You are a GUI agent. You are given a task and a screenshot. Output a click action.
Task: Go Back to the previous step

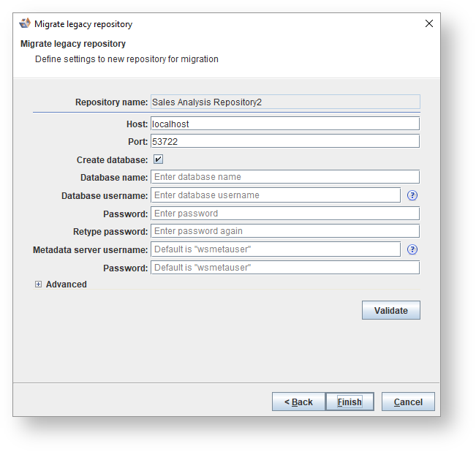click(x=298, y=402)
